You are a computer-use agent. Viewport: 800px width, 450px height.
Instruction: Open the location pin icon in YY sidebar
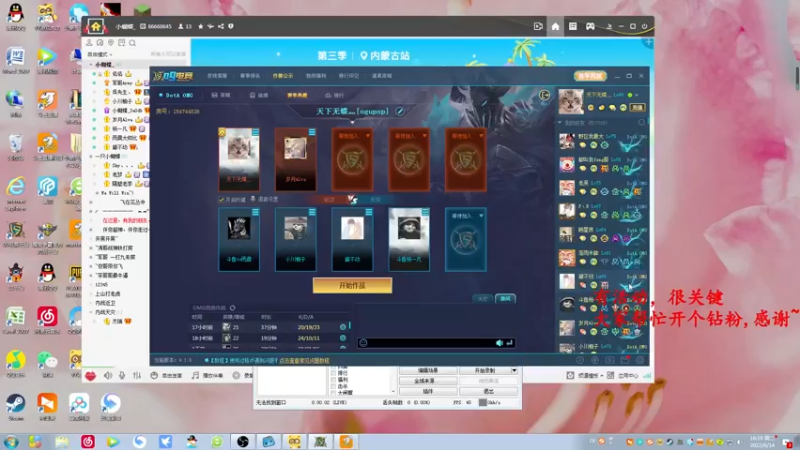111,43
